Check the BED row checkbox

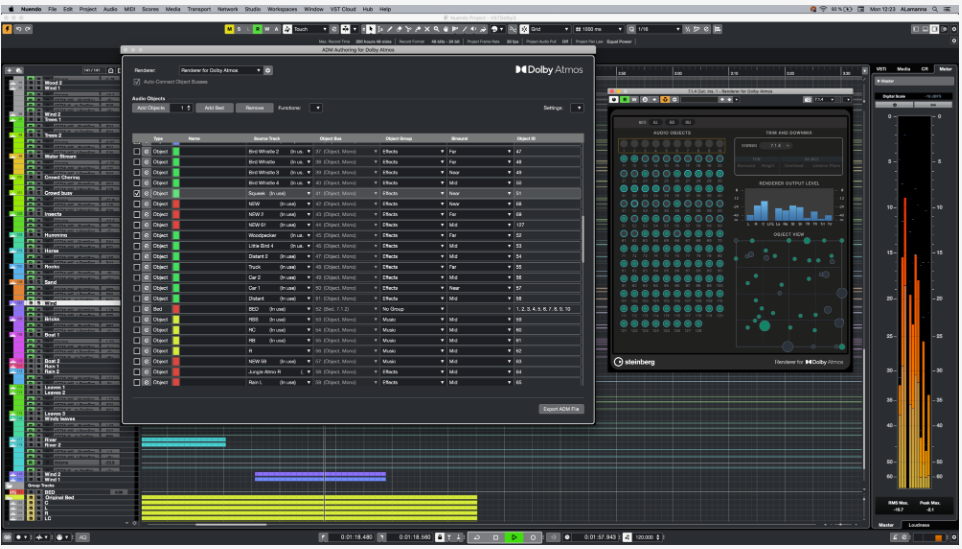[137, 309]
